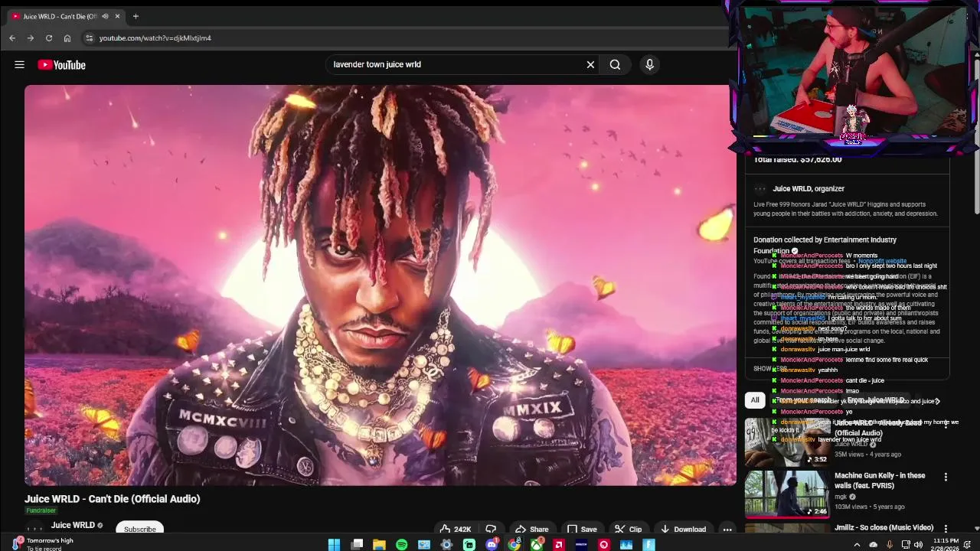
Task: Open the Tomorrow's high weather widget
Action: [42, 544]
